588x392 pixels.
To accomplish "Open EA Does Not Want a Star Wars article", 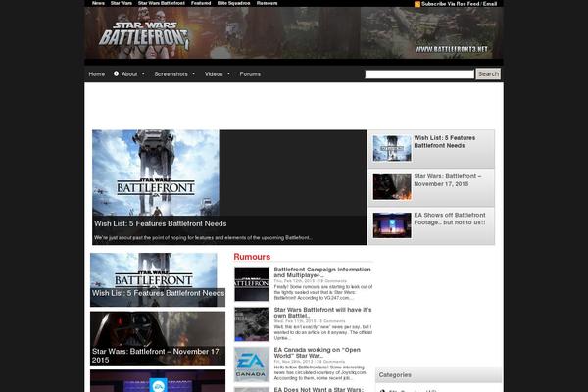I will pos(318,389).
